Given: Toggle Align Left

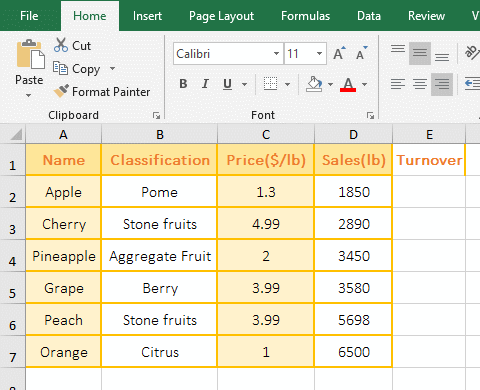Looking at the screenshot, I should tap(398, 84).
